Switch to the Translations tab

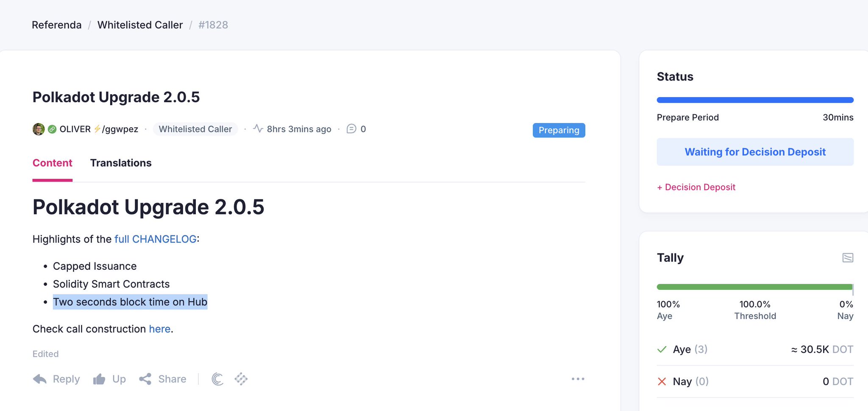pos(121,163)
